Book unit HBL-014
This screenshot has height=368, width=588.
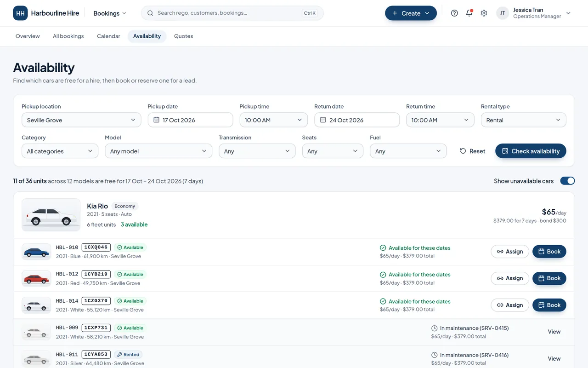pos(549,305)
